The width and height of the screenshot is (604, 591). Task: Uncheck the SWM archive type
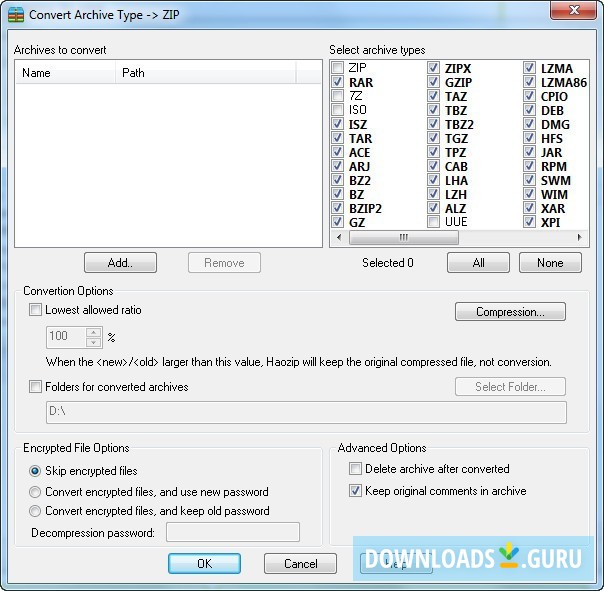pos(529,180)
